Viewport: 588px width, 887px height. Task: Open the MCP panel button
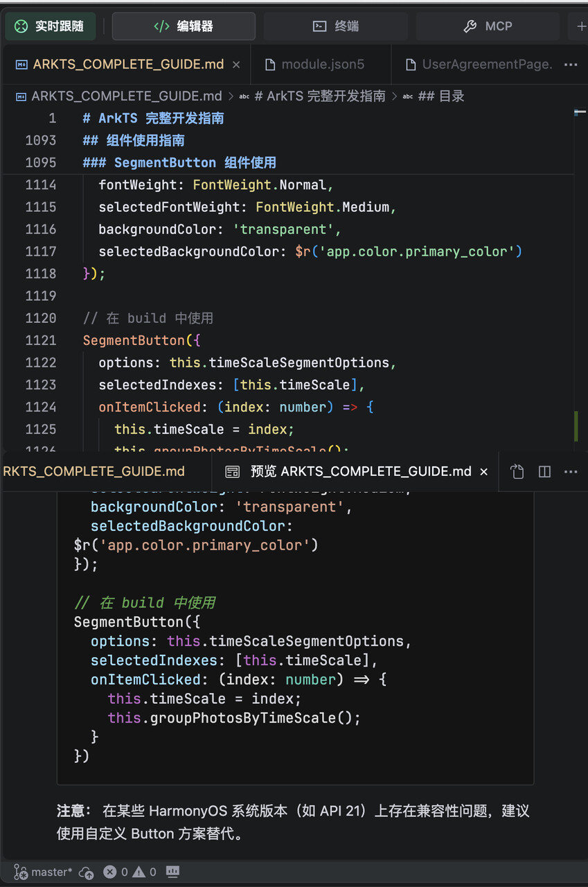[488, 26]
